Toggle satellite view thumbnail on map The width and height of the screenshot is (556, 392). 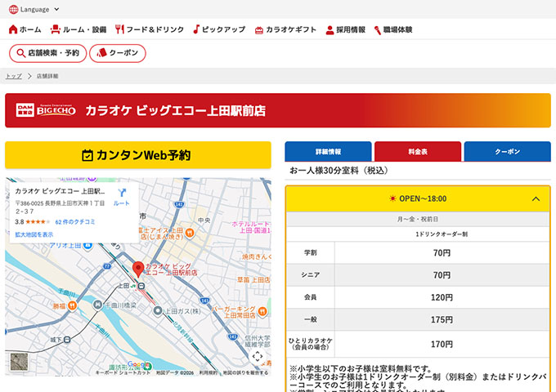coord(19,362)
